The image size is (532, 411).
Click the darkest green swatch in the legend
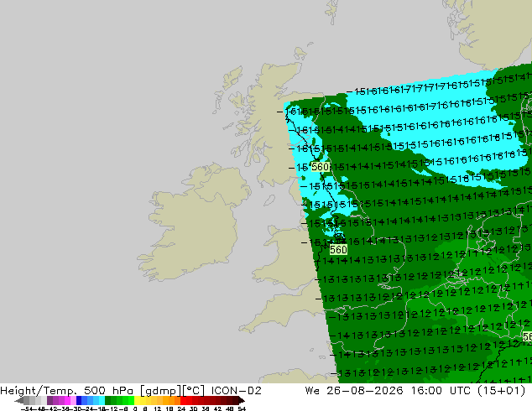107,400
